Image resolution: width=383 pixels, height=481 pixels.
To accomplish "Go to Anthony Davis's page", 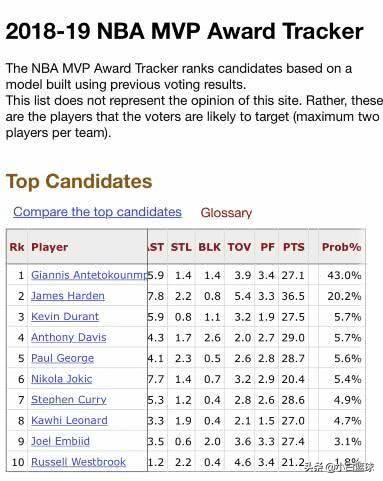I will click(69, 337).
